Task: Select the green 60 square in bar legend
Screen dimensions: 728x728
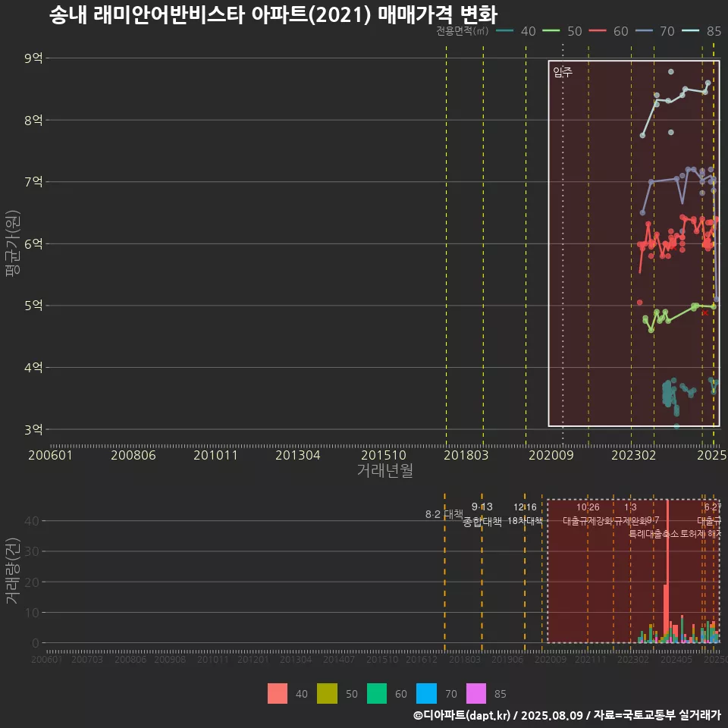Action: tap(377, 694)
